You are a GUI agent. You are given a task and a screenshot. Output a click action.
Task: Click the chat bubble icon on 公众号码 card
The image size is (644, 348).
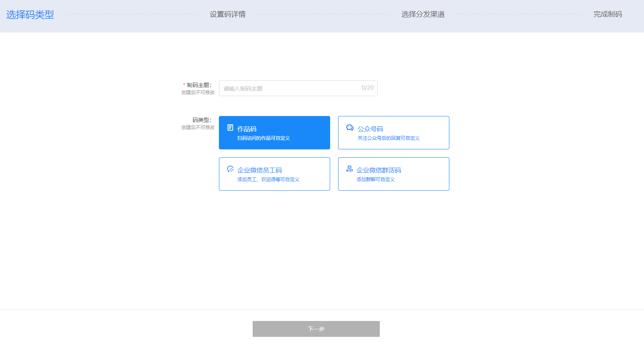pyautogui.click(x=350, y=128)
